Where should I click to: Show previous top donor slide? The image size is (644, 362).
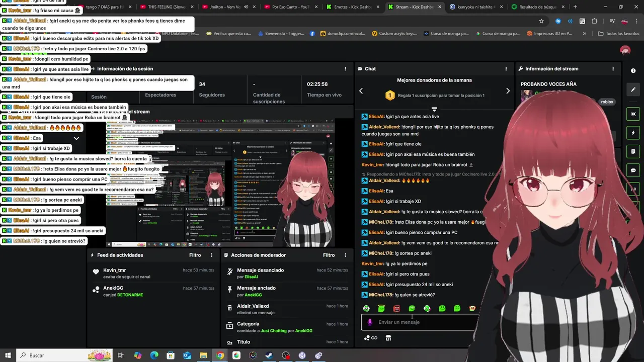coord(361,91)
